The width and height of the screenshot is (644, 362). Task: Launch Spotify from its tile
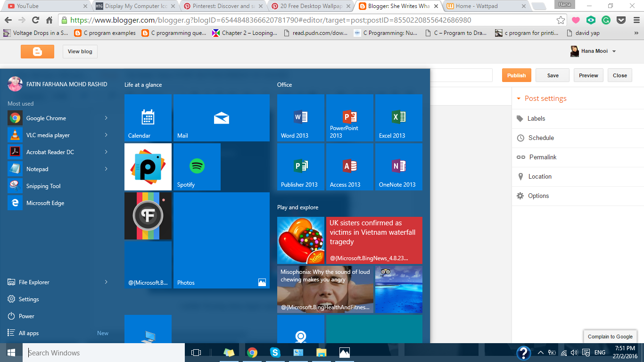(197, 167)
